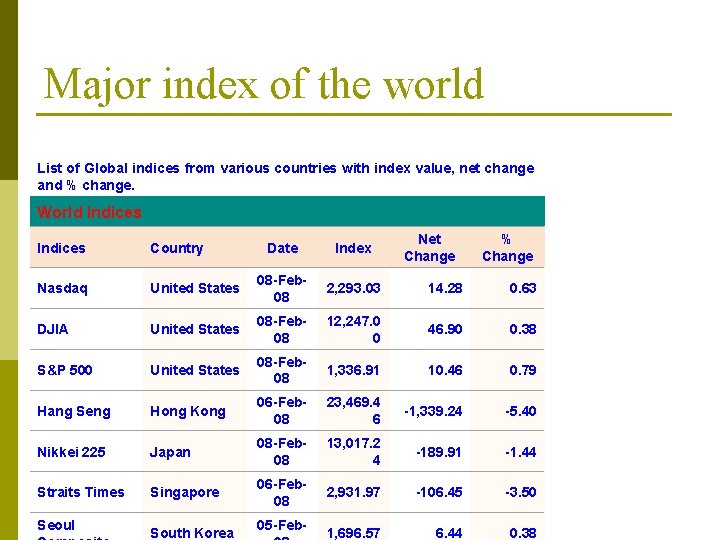This screenshot has height=540, width=720.
Task: Select the 'Straits Times' index name cell
Action: click(81, 492)
